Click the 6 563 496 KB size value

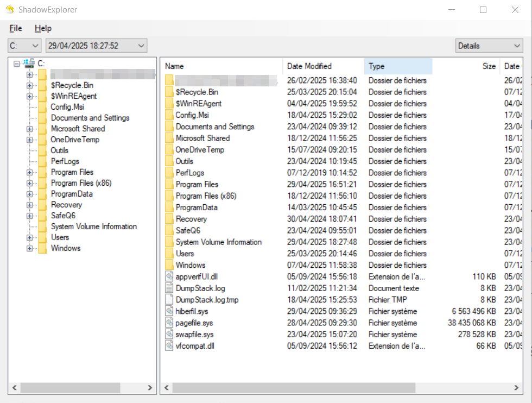click(x=473, y=311)
